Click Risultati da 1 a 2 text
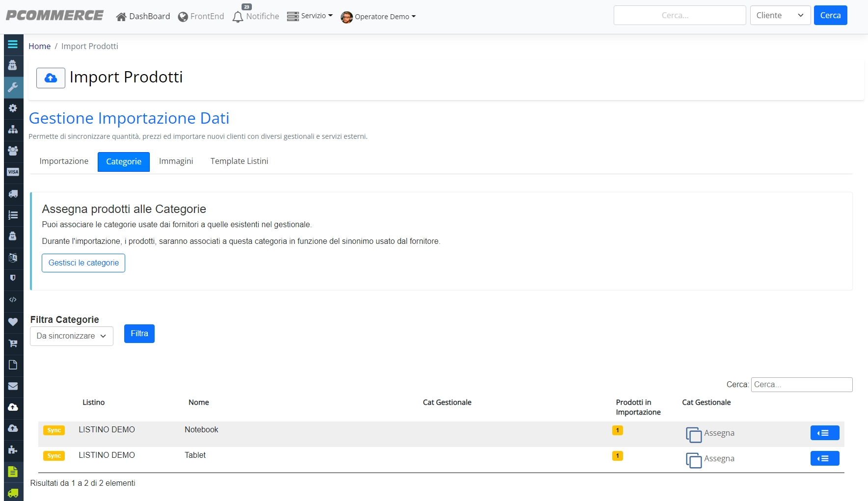 pos(82,483)
